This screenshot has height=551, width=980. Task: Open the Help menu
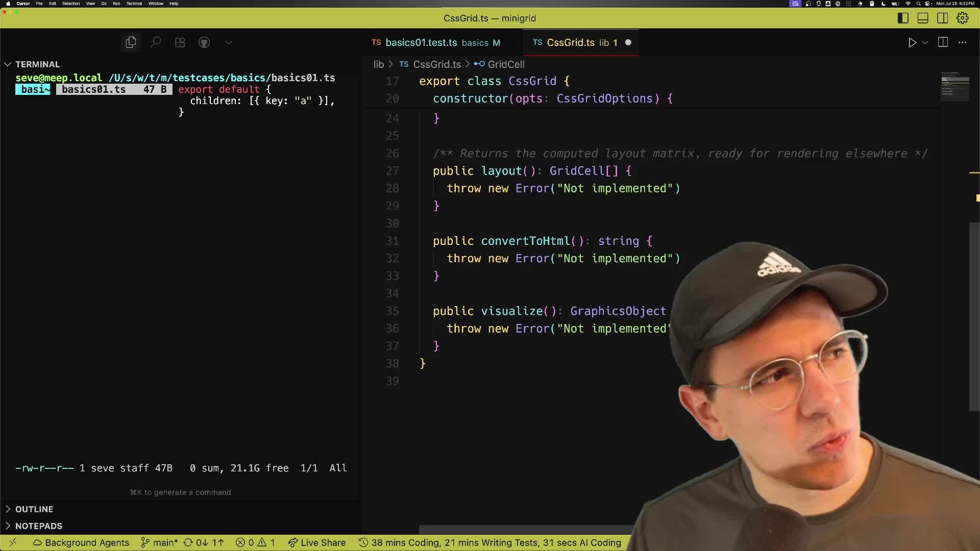(174, 4)
